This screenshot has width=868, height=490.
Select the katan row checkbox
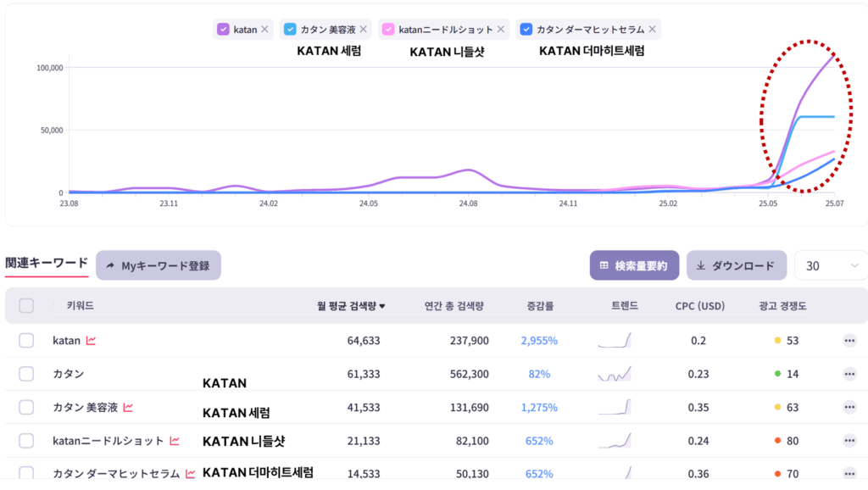pyautogui.click(x=26, y=341)
